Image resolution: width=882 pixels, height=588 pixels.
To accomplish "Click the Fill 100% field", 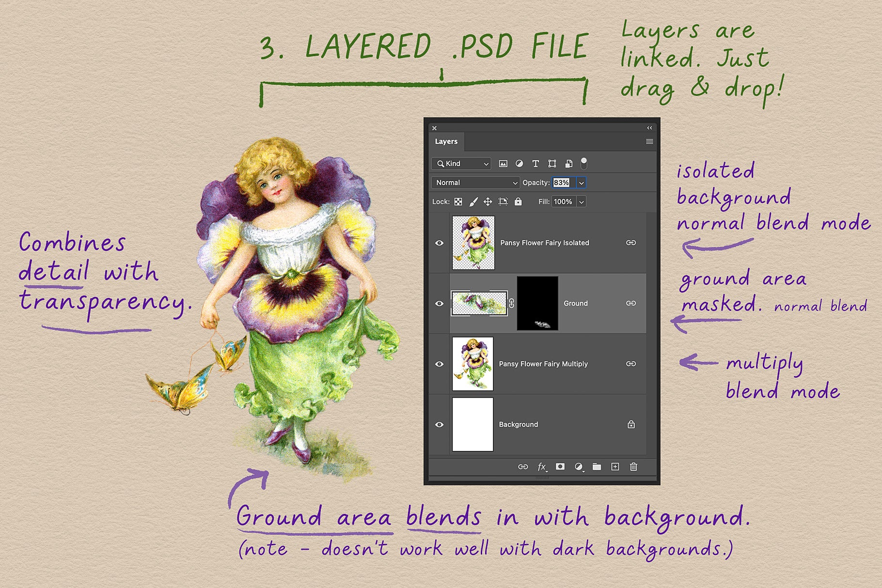I will point(564,201).
